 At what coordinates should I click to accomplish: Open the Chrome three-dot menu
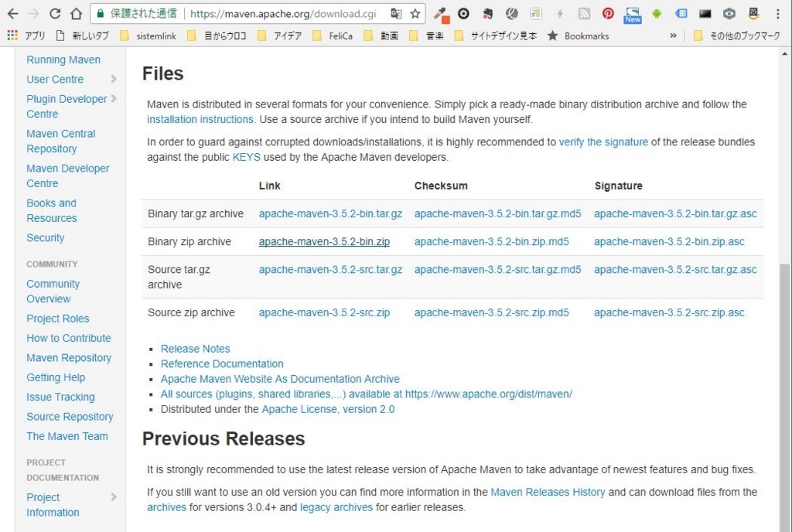coord(778,14)
